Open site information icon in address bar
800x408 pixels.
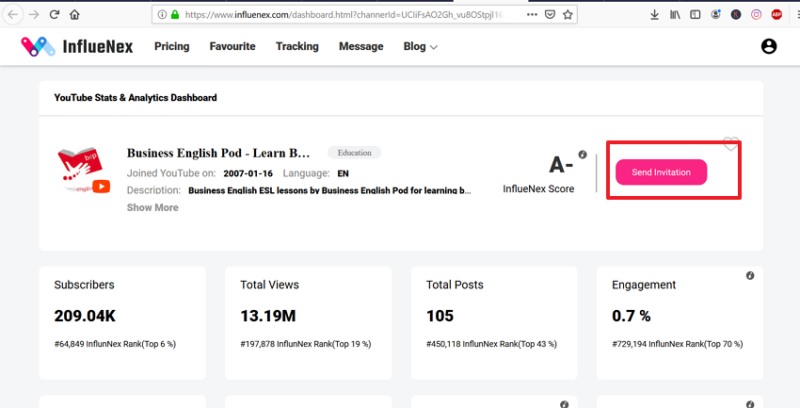[x=162, y=15]
